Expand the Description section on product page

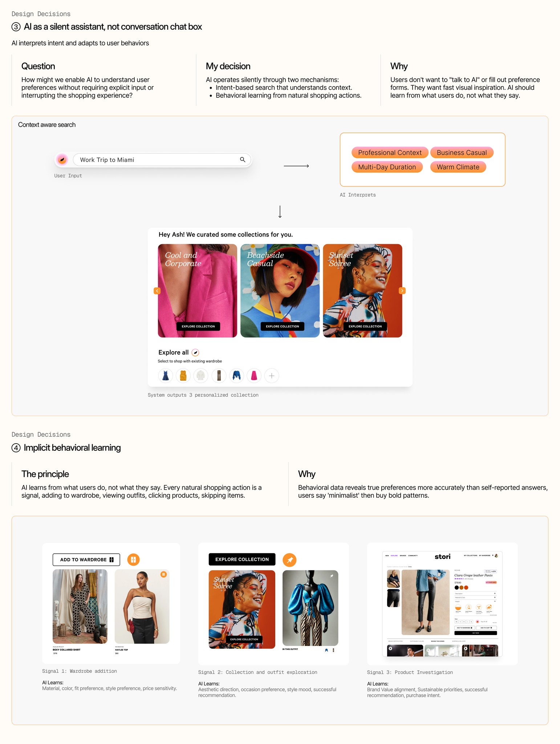pyautogui.click(x=476, y=594)
